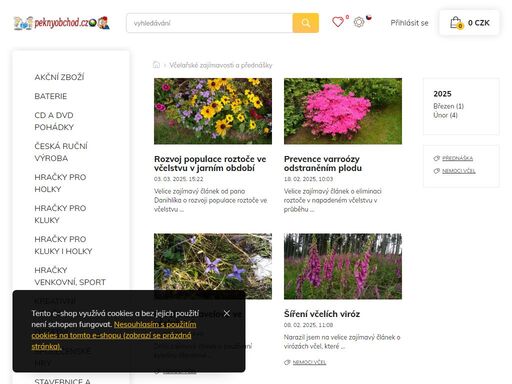Click the peknyobchod.cz logo

(62, 23)
